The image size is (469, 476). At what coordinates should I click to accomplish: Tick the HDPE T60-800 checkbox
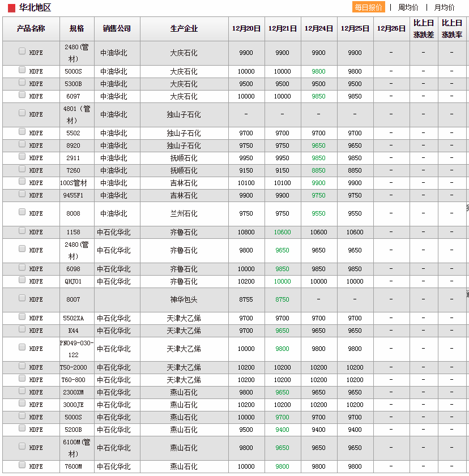coord(22,378)
